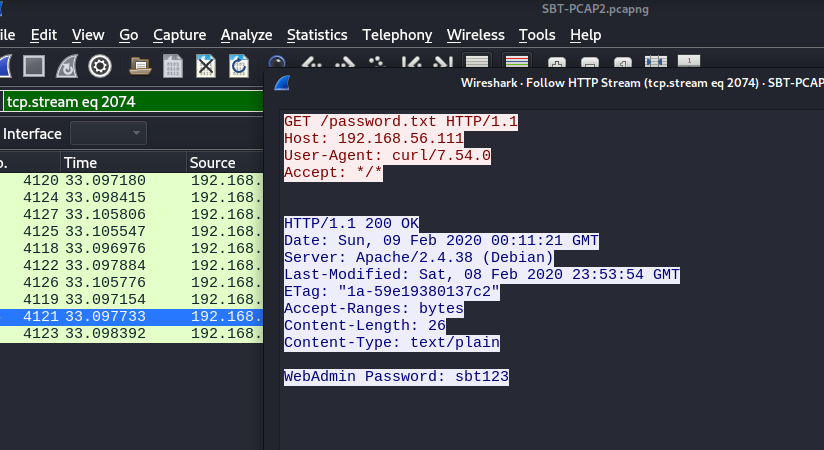Click bookmark at left of display filter

(2, 101)
